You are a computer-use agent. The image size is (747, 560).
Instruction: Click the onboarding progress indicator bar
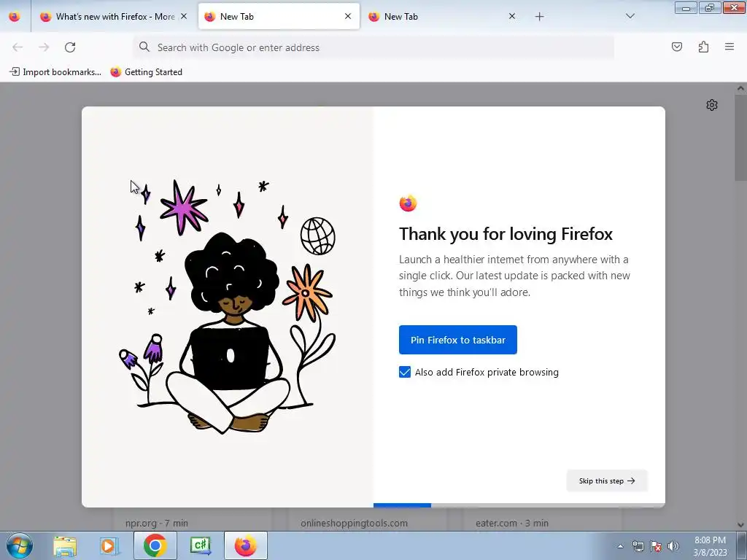tap(519, 505)
